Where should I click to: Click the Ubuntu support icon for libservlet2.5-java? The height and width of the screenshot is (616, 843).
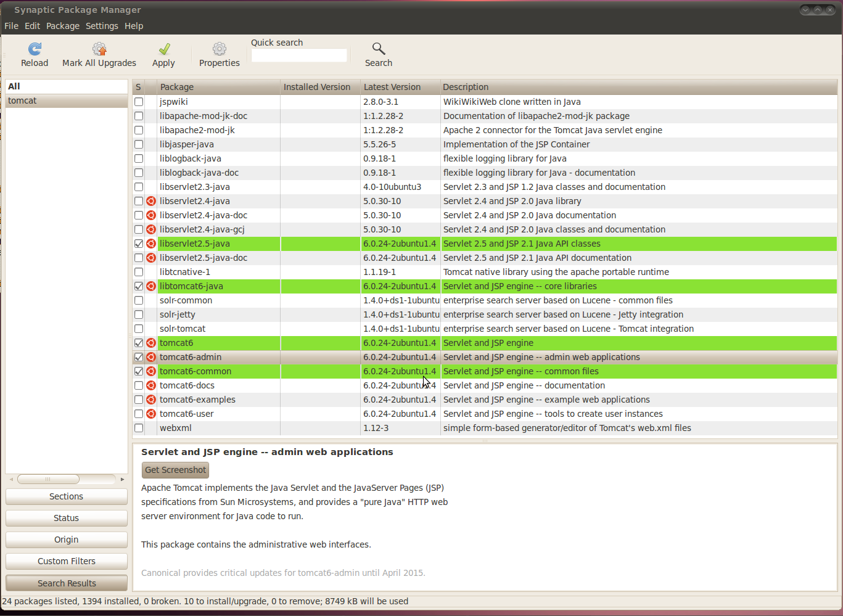coord(151,244)
